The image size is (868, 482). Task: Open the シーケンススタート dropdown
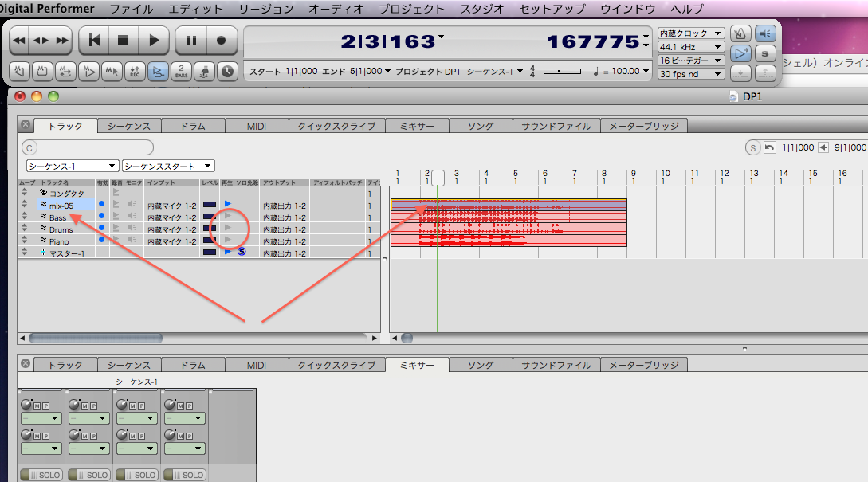click(168, 166)
